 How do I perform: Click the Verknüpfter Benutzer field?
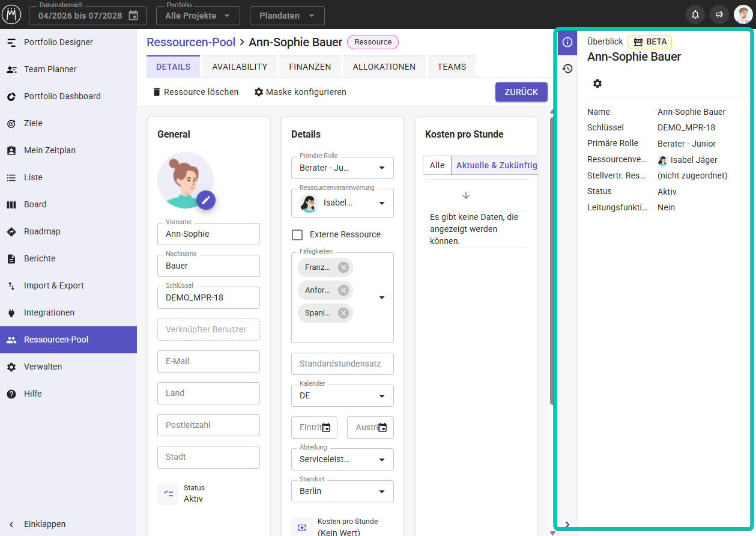(x=208, y=329)
